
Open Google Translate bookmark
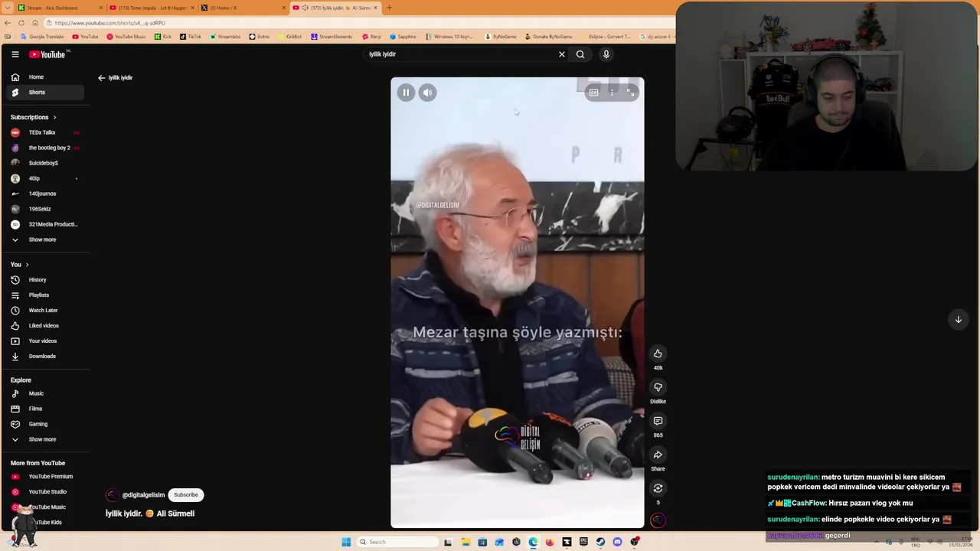(x=43, y=37)
